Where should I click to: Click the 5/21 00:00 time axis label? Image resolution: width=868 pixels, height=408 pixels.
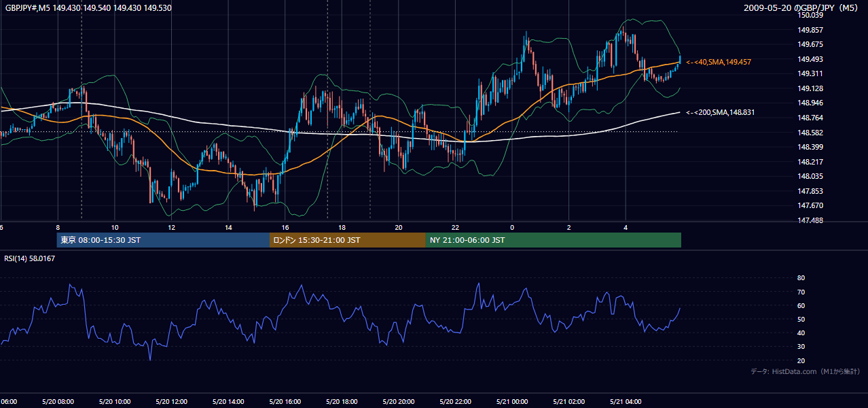[512, 402]
